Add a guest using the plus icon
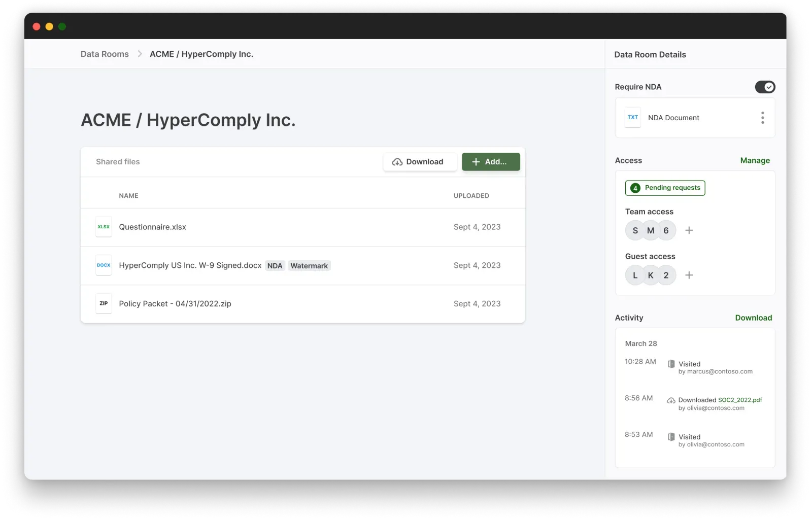 [689, 275]
